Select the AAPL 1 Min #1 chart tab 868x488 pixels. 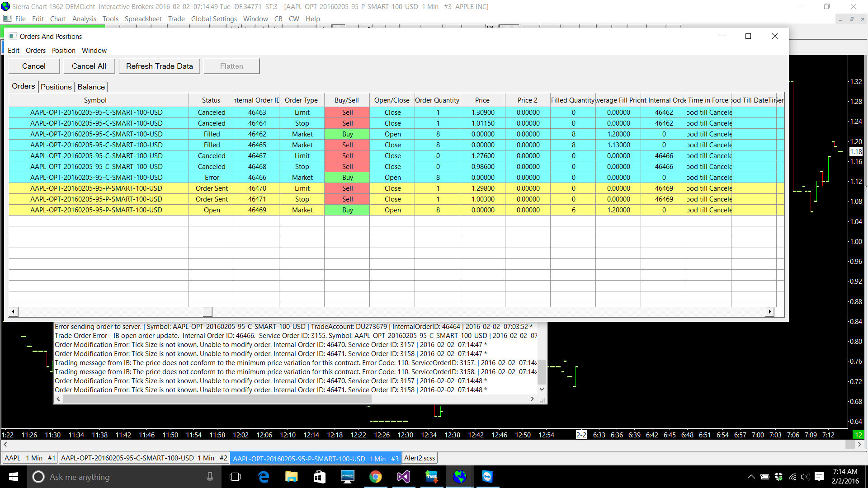click(29, 458)
